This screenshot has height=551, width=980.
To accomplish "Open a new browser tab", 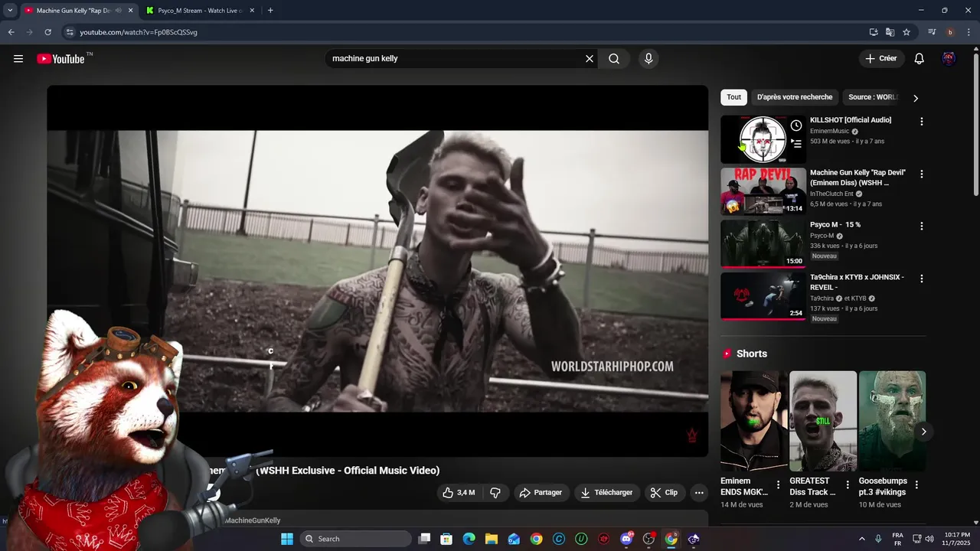I will click(x=270, y=11).
